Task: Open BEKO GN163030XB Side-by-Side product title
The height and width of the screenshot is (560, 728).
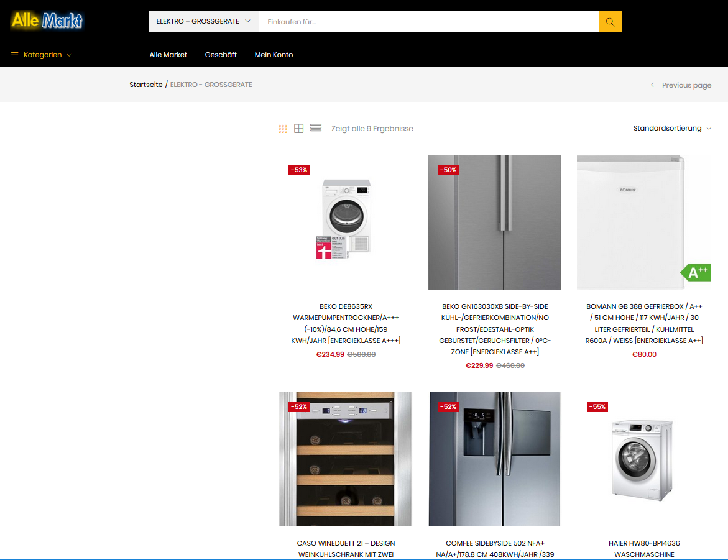Action: point(495,329)
